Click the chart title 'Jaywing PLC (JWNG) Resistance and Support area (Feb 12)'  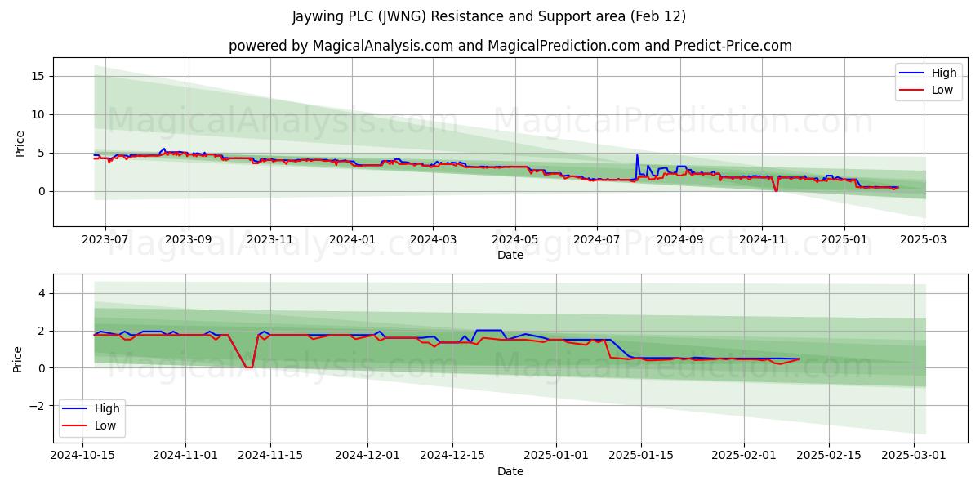coord(489,16)
